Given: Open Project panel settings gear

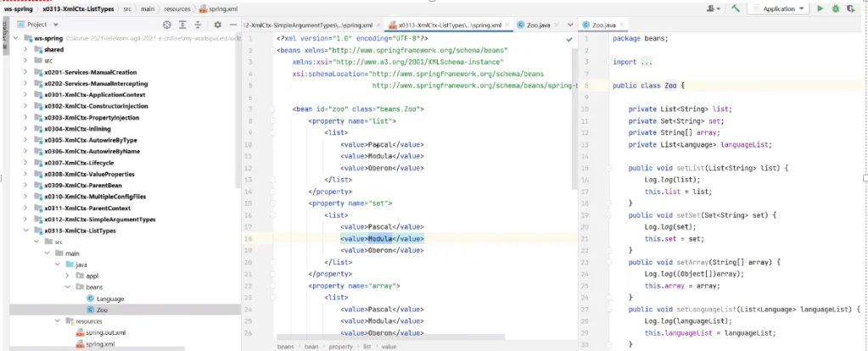Looking at the screenshot, I should [217, 25].
